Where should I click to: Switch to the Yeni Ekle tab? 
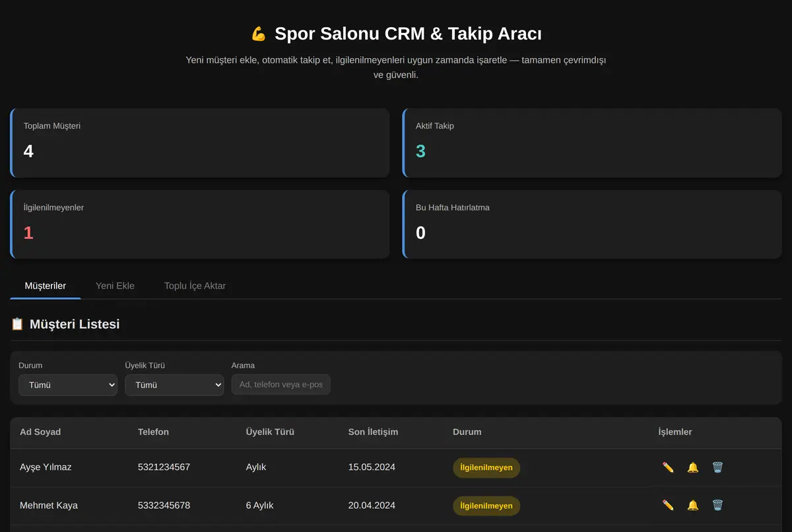tap(115, 286)
